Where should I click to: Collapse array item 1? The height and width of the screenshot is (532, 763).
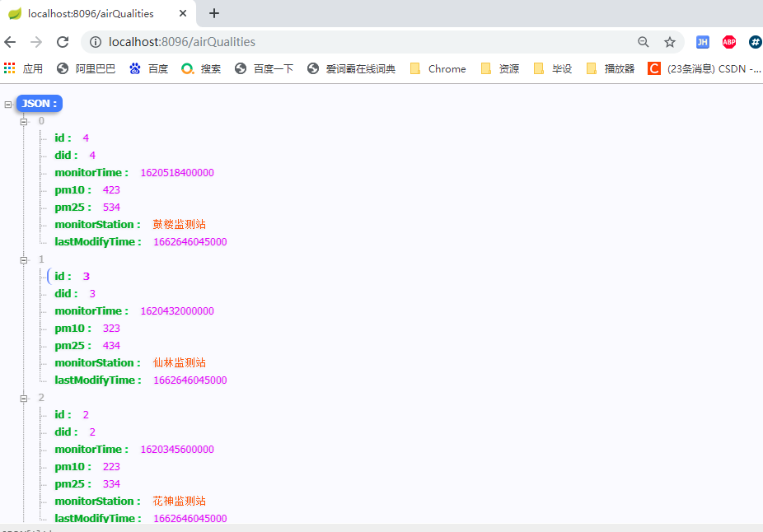24,259
